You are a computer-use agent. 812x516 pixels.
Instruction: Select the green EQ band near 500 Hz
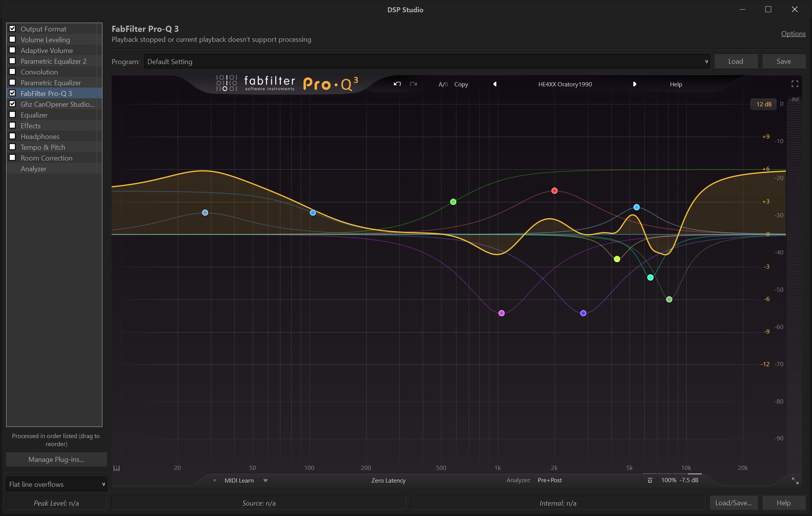[453, 202]
